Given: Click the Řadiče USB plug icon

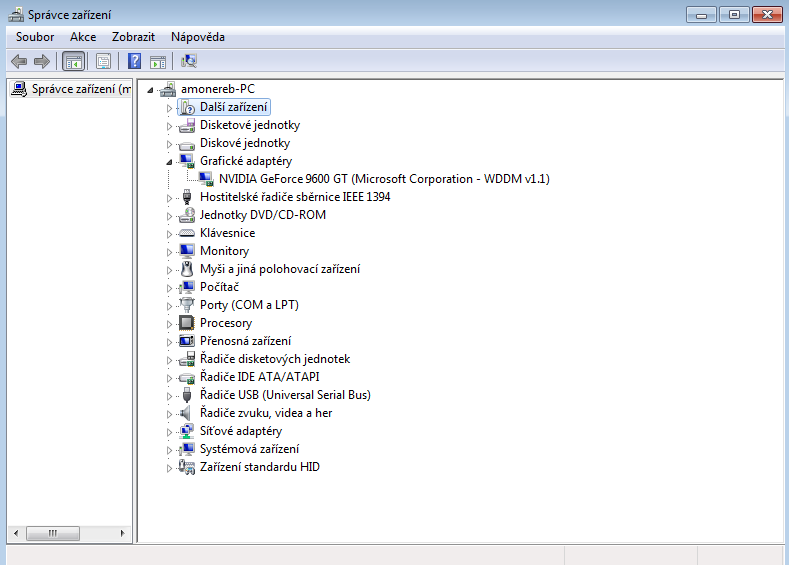Looking at the screenshot, I should coord(187,395).
